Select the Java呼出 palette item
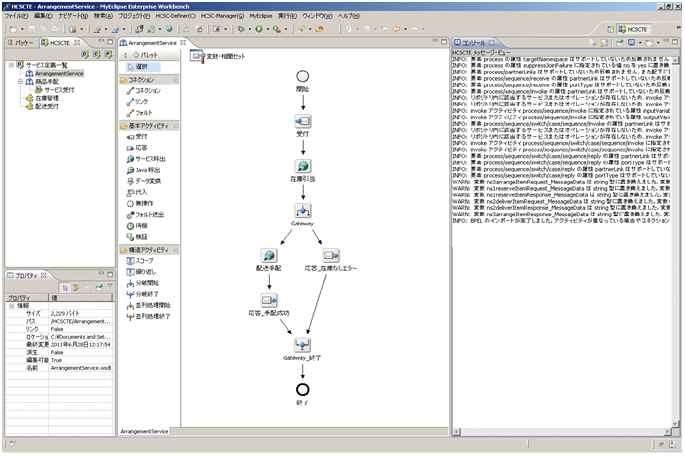The width and height of the screenshot is (685, 457). pyautogui.click(x=146, y=171)
